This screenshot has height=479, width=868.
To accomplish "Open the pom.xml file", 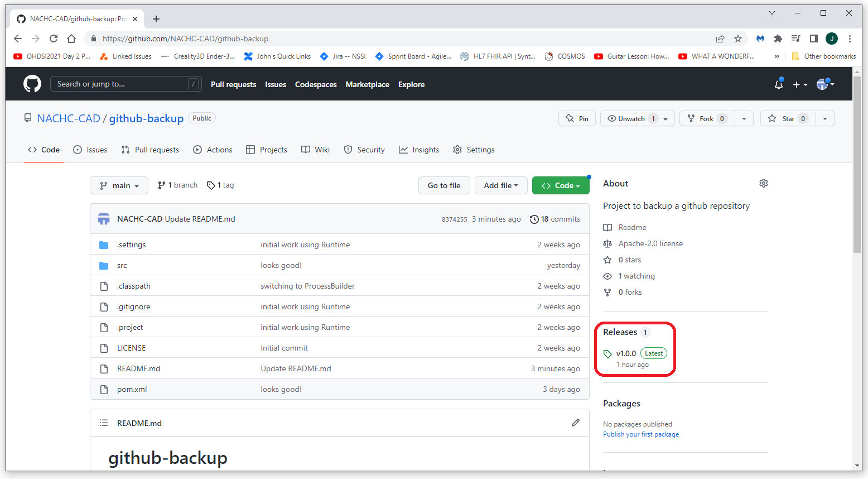I will 132,389.
